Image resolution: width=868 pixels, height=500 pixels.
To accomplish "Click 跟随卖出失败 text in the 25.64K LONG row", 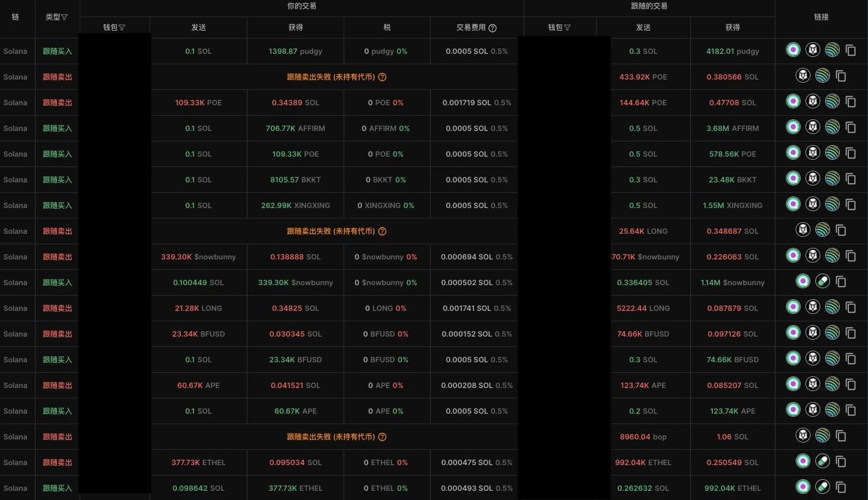I will point(331,231).
